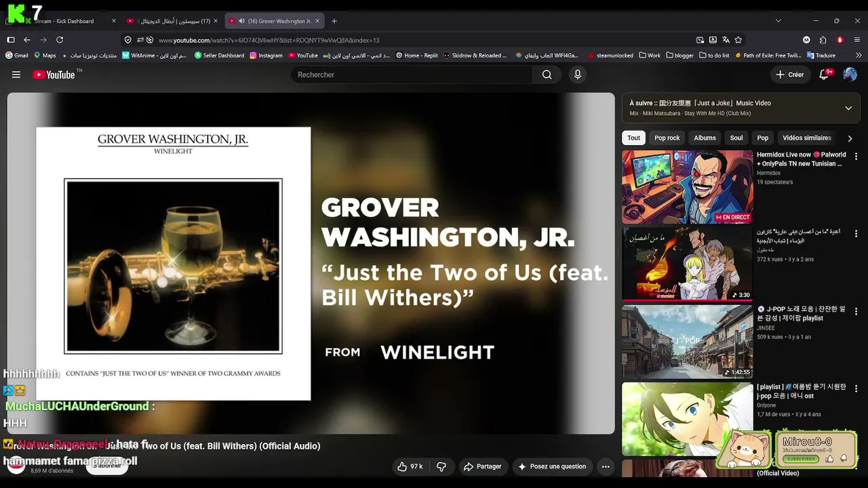Open the browser main menu
The width and height of the screenshot is (868, 488).
point(857,40)
